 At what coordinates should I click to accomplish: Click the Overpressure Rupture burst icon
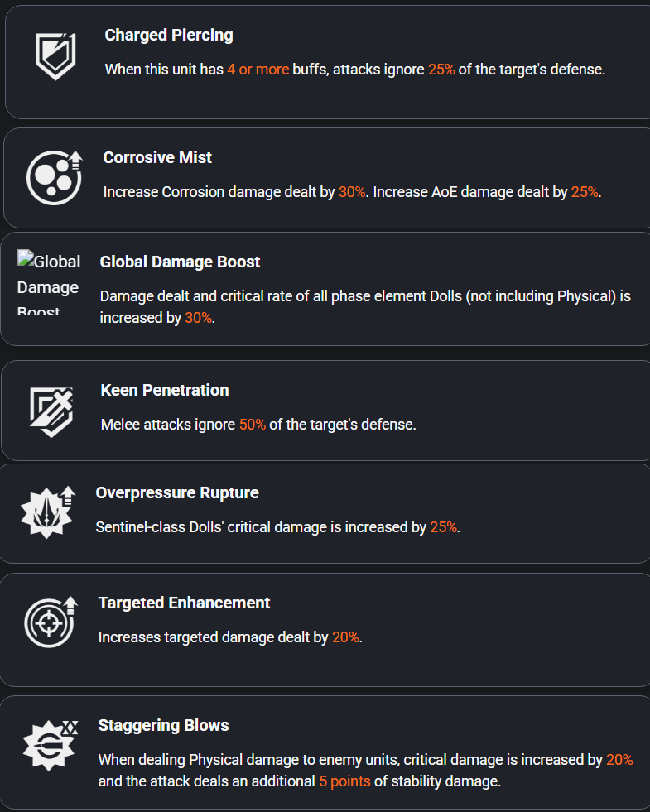coord(48,512)
